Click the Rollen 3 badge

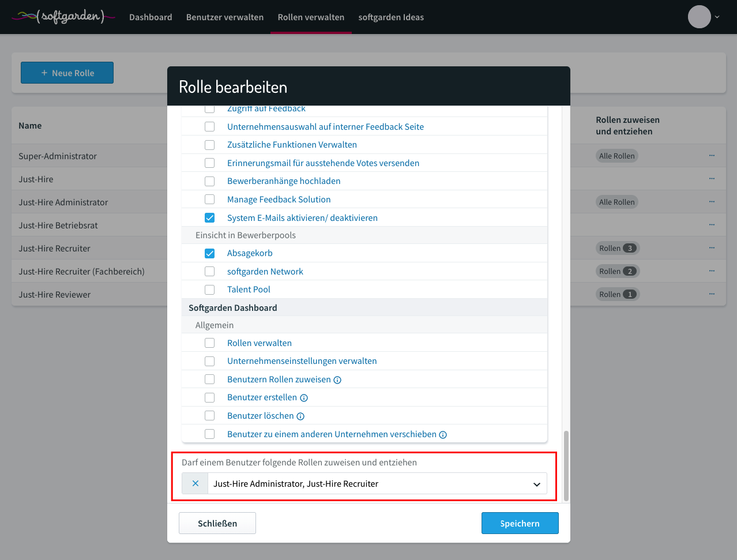click(x=618, y=248)
